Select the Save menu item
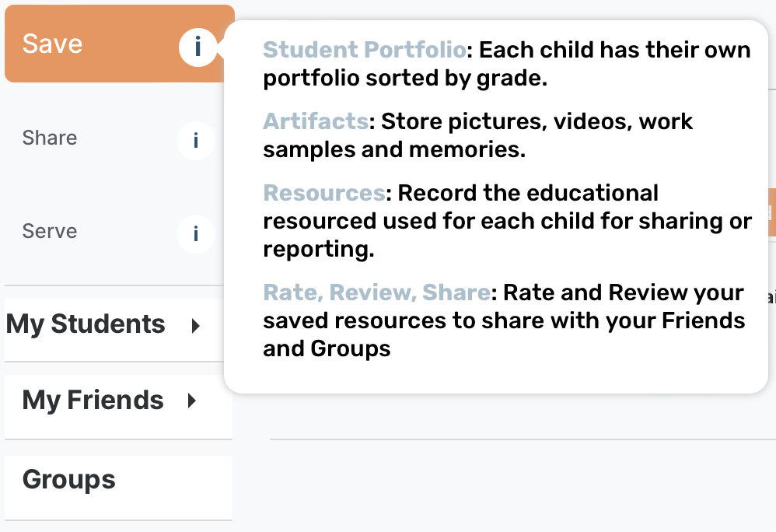Viewport: 776px width, 532px height. [53, 44]
